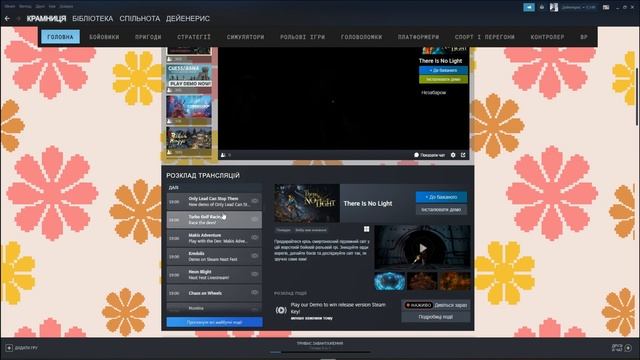Select the КОНТРОЛЕР category tab
The width and height of the screenshot is (640, 360).
tap(547, 37)
